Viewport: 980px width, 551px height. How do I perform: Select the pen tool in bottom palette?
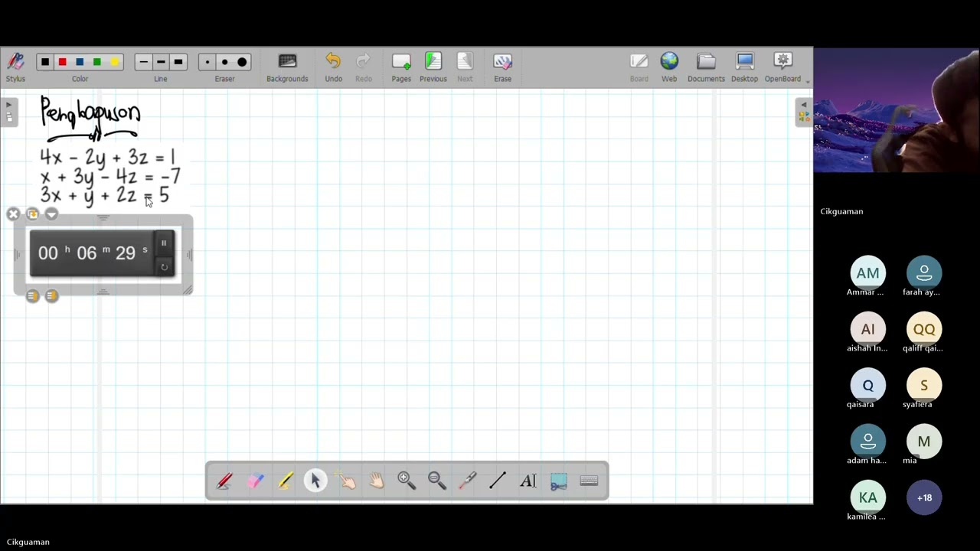pos(224,481)
